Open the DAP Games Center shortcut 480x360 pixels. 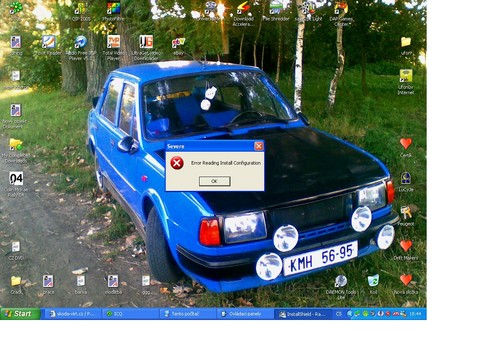click(x=341, y=13)
